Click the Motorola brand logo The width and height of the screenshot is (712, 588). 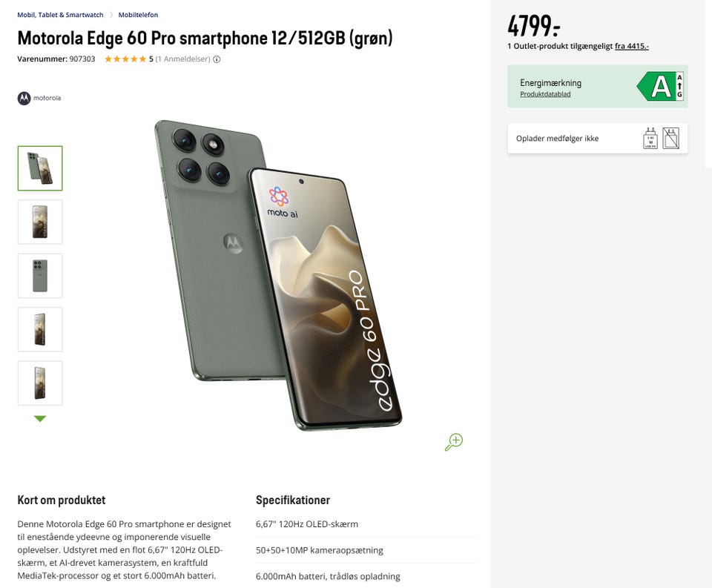pyautogui.click(x=39, y=98)
